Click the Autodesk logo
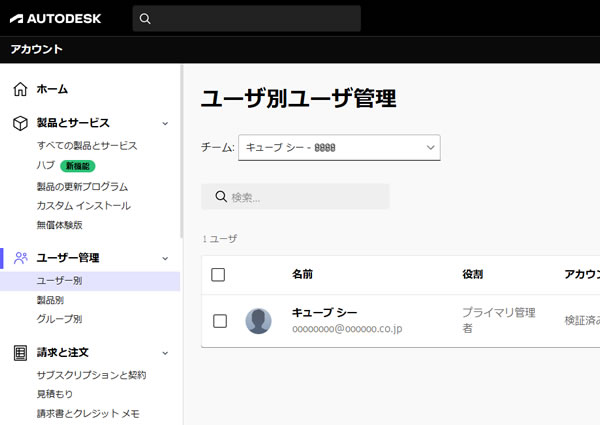The image size is (600, 425). coord(55,18)
